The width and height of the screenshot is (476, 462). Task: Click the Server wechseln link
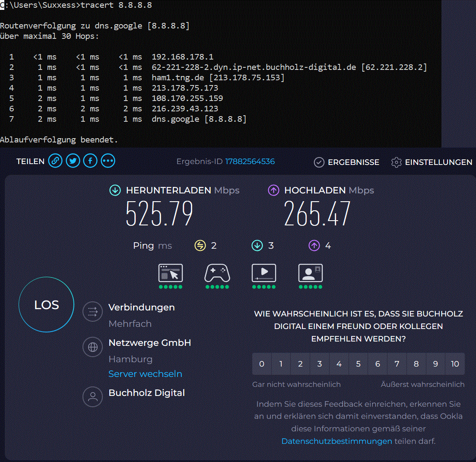145,373
